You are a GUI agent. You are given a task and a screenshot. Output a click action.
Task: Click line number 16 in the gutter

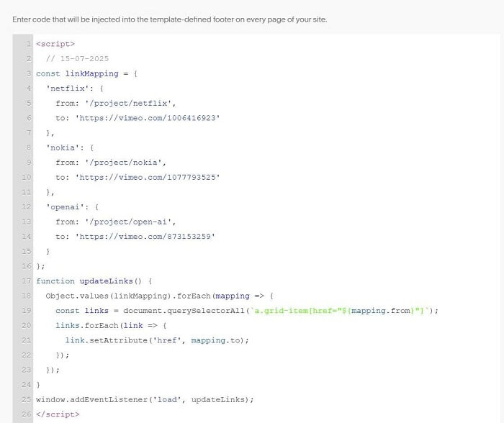[27, 266]
